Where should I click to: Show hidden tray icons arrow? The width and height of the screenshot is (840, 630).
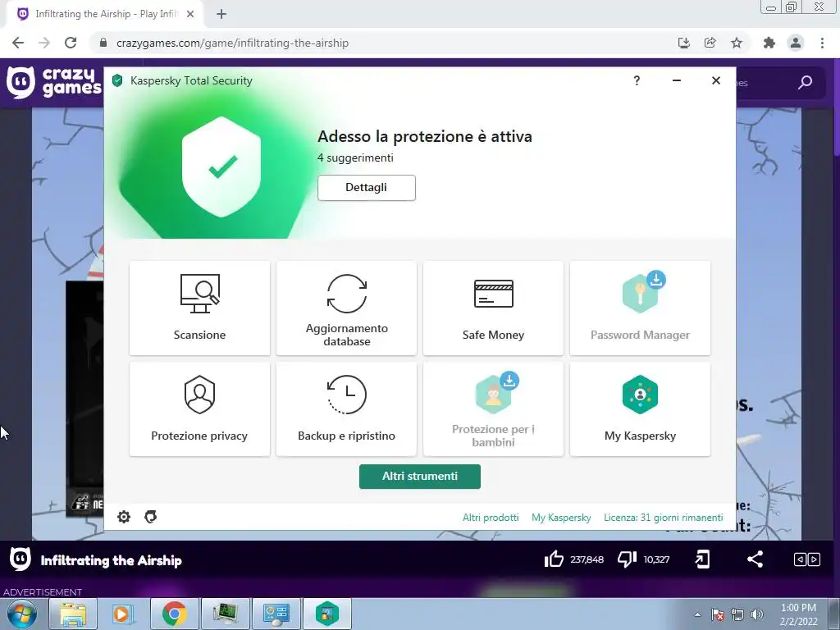pyautogui.click(x=697, y=614)
